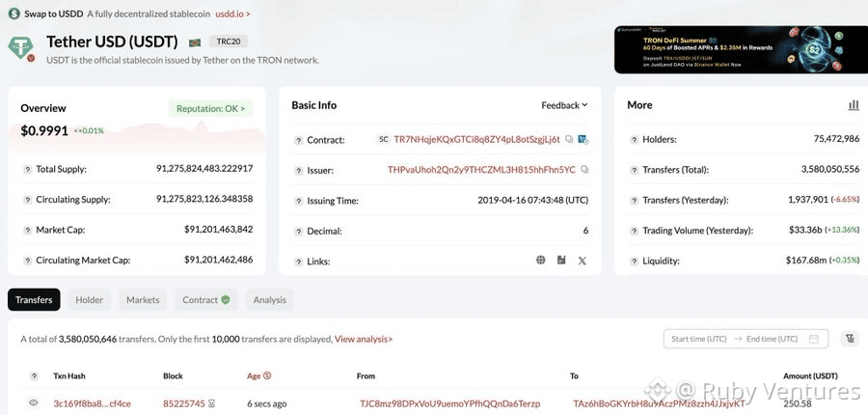
Task: Click the hourglass icon next to block 85225745
Action: click(211, 403)
